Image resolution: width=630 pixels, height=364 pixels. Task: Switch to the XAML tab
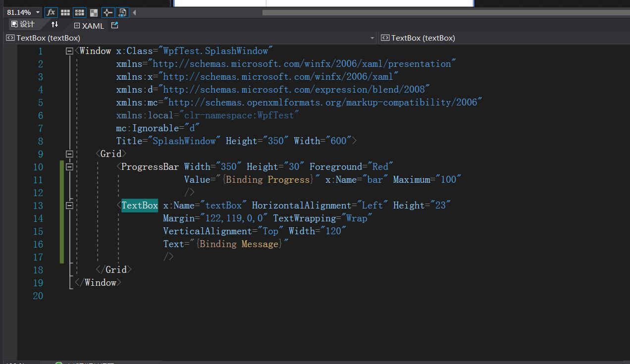click(x=89, y=26)
